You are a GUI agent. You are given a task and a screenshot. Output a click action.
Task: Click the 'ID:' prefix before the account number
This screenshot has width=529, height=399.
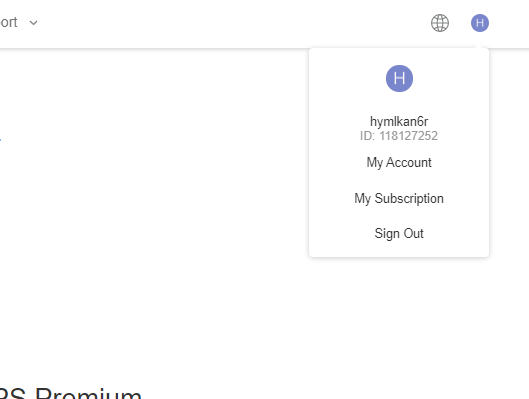(x=367, y=136)
